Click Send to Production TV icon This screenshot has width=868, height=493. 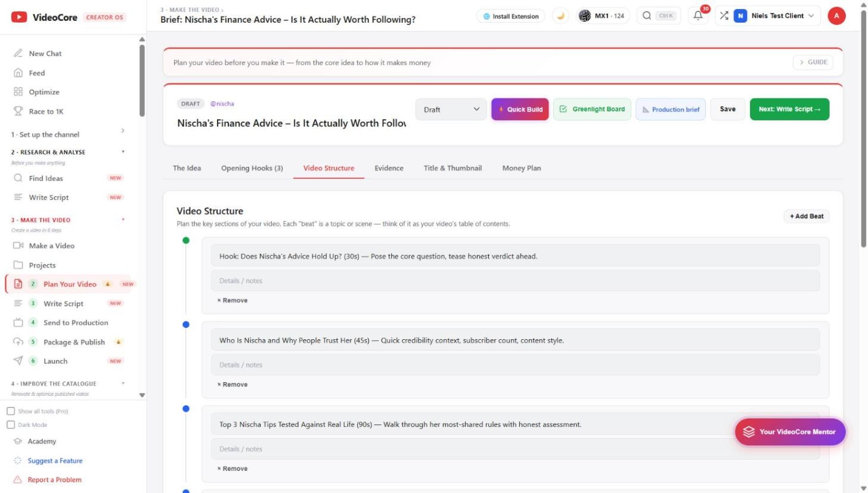point(18,323)
